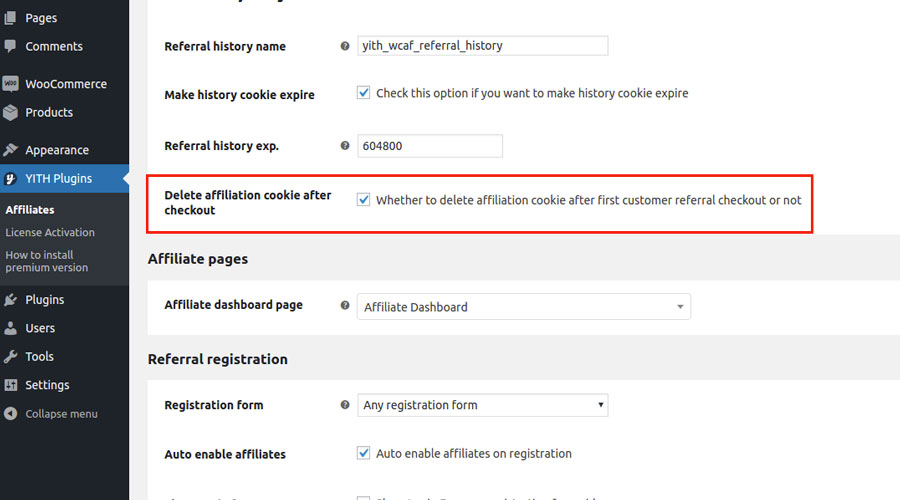
Task: Open Affiliates submenu link
Action: click(x=30, y=210)
